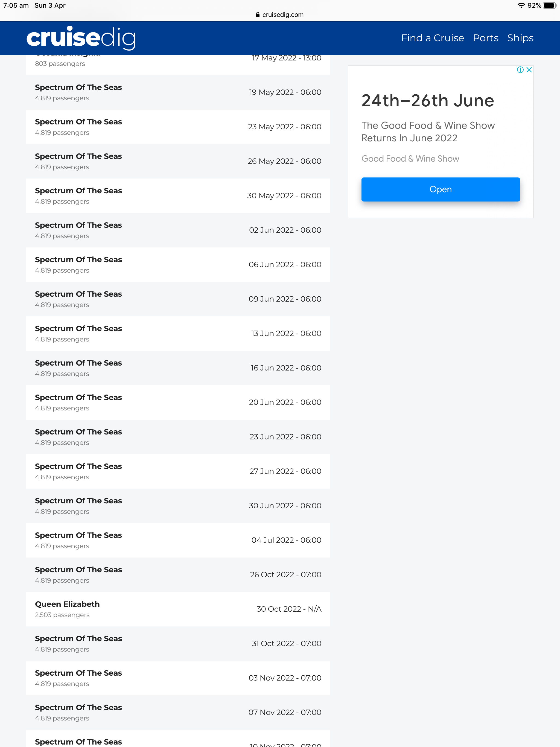The height and width of the screenshot is (747, 560).
Task: Tap the cruisedig.com address bar
Action: [x=280, y=14]
